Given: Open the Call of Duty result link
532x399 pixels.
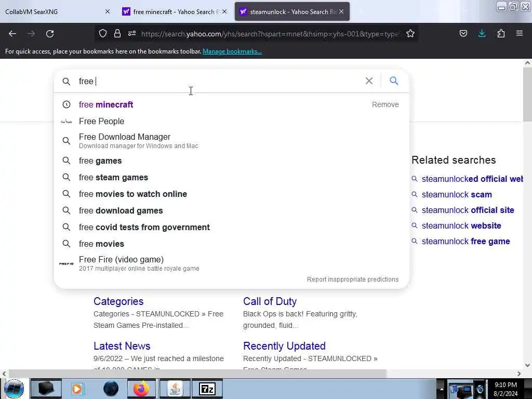Looking at the screenshot, I should 270,301.
